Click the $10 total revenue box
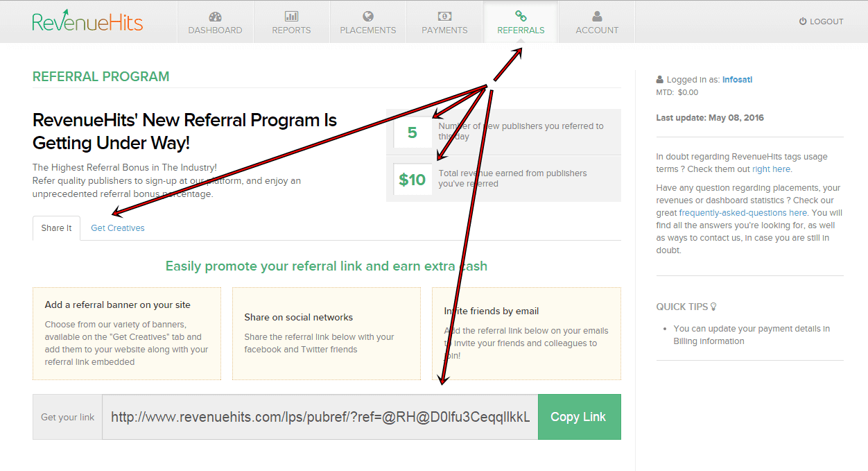Screen dimensions: 868x471 [412, 180]
